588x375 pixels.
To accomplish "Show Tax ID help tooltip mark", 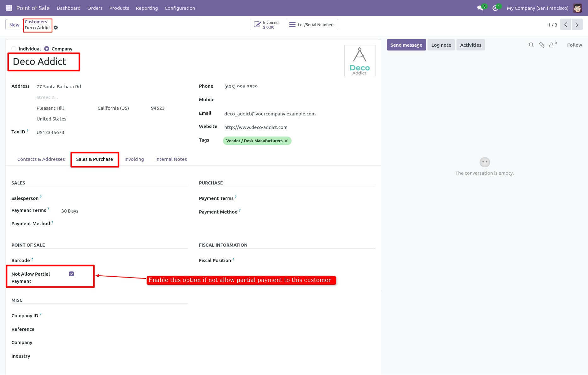I will [27, 130].
